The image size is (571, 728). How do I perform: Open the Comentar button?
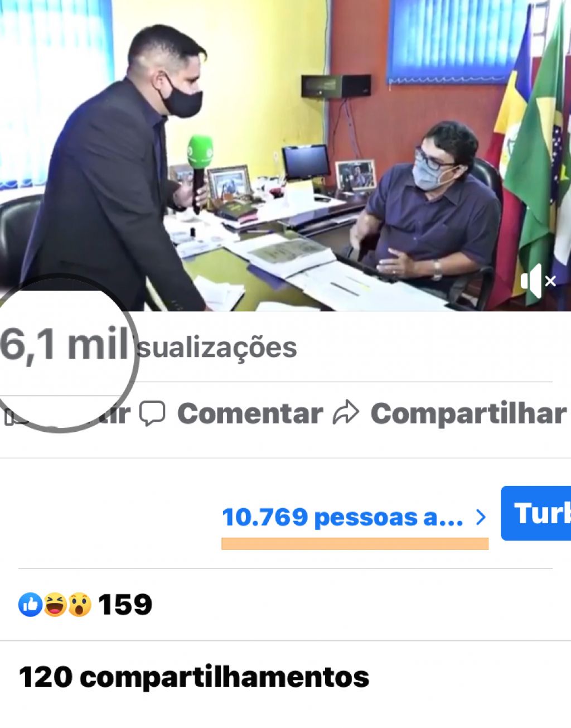point(231,413)
